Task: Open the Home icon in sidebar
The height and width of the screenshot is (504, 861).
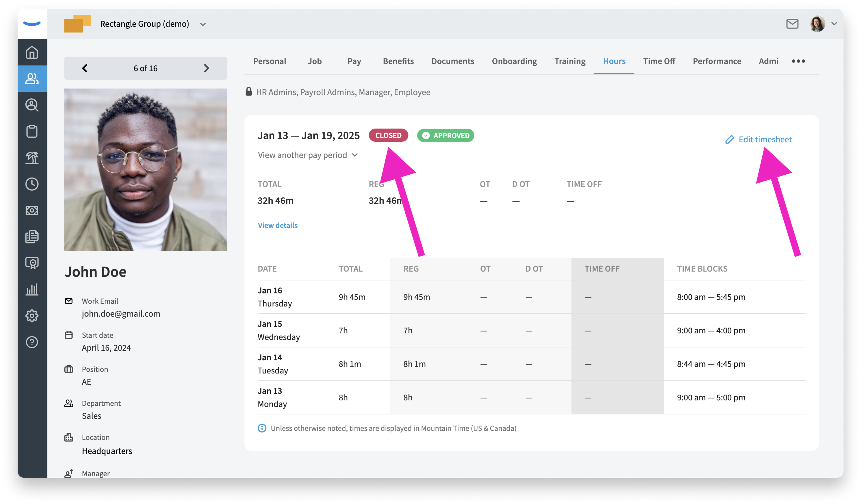Action: 32,52
